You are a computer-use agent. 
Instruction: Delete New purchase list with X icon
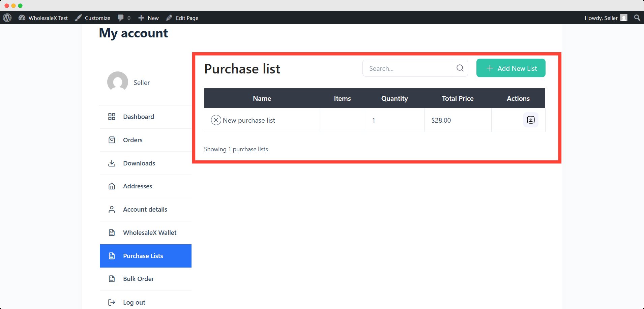click(216, 120)
